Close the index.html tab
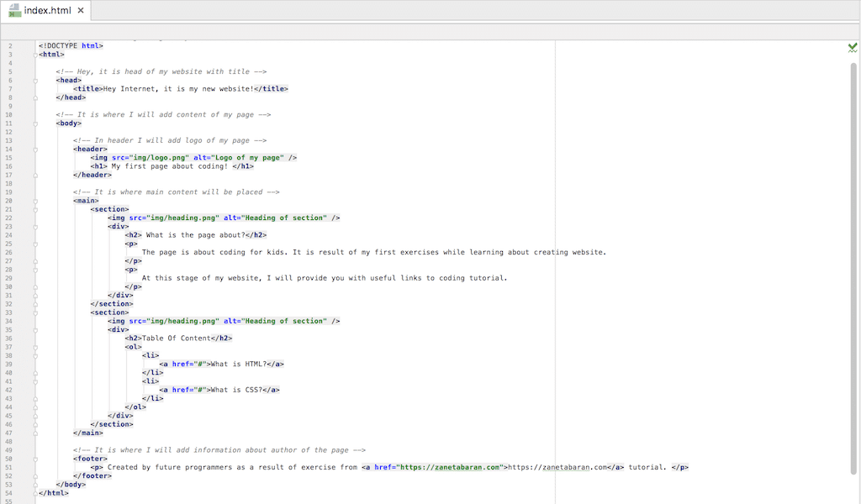Screen dimensions: 861x504 (x=79, y=11)
